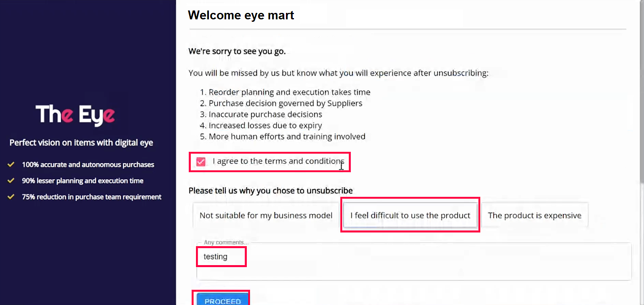Viewport: 644px width, 305px height.
Task: Click checkmark beside 75% reduction line
Action: [x=11, y=197]
